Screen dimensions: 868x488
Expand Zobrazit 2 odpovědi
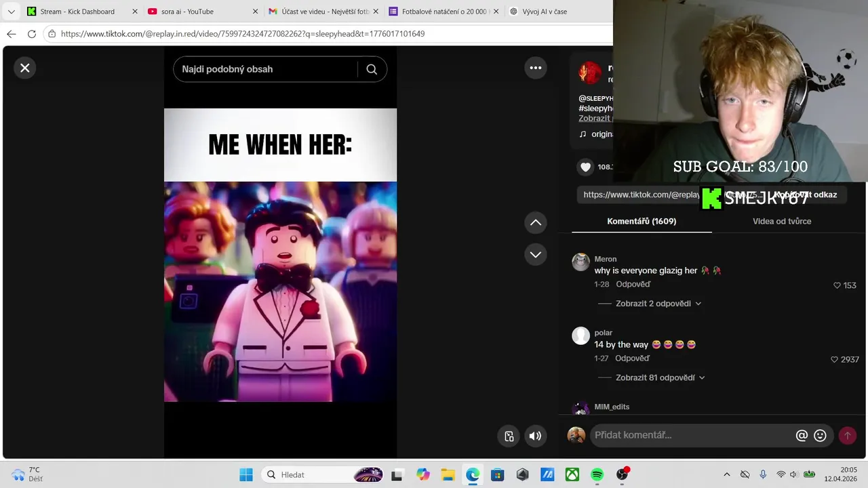(x=658, y=304)
